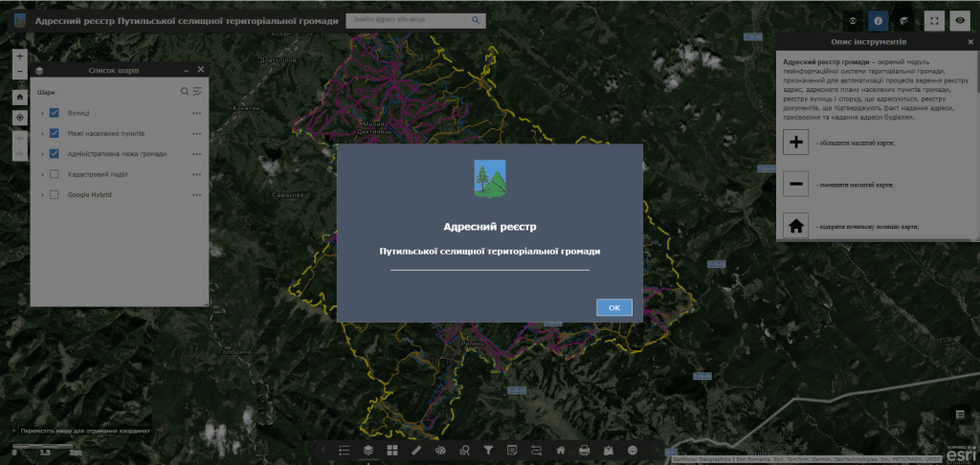Screen dimensions: 980x465
Task: Zoom out with the map minus button
Action: point(20,71)
